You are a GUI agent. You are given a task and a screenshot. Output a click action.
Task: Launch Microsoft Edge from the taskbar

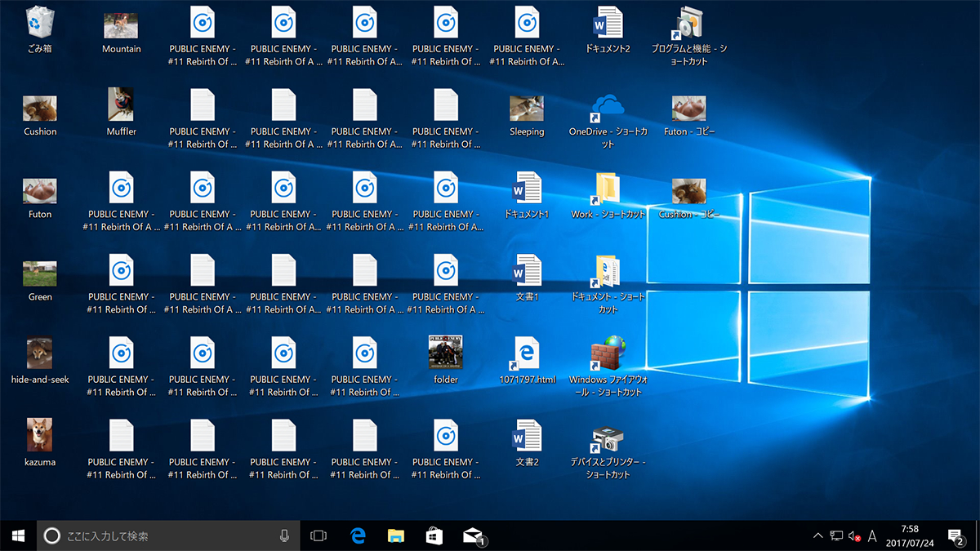358,535
